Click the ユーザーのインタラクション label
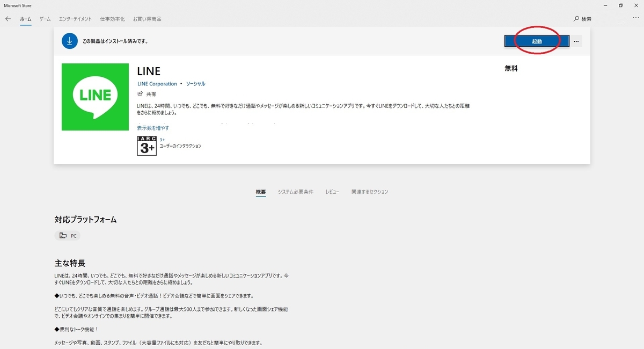 [x=180, y=146]
